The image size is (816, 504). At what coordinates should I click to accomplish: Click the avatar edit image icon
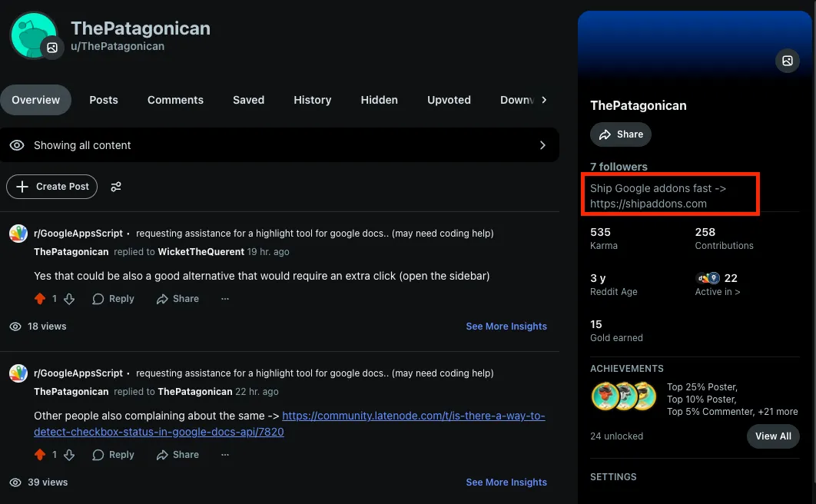[52, 48]
